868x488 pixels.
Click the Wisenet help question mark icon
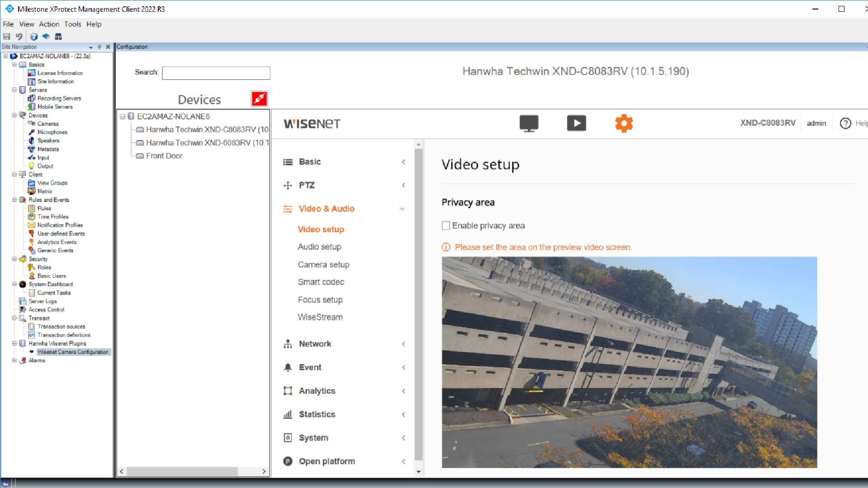coord(845,123)
